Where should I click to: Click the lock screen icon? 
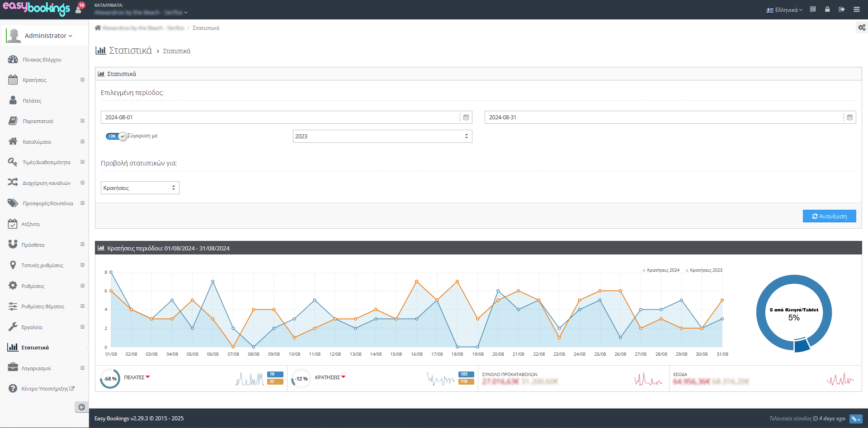pos(827,9)
